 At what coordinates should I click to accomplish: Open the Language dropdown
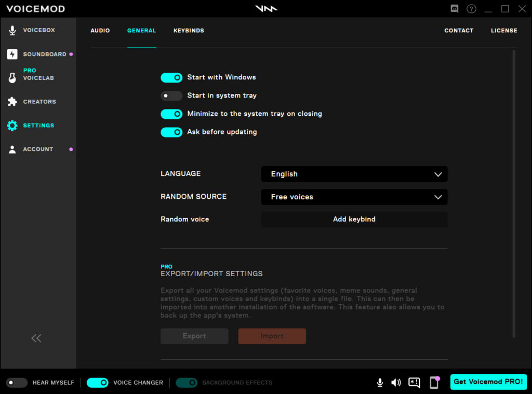(354, 174)
